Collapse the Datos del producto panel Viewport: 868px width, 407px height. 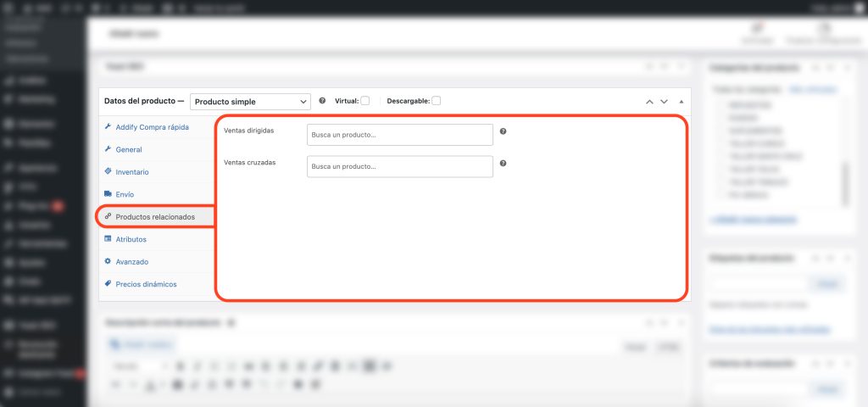pos(682,101)
